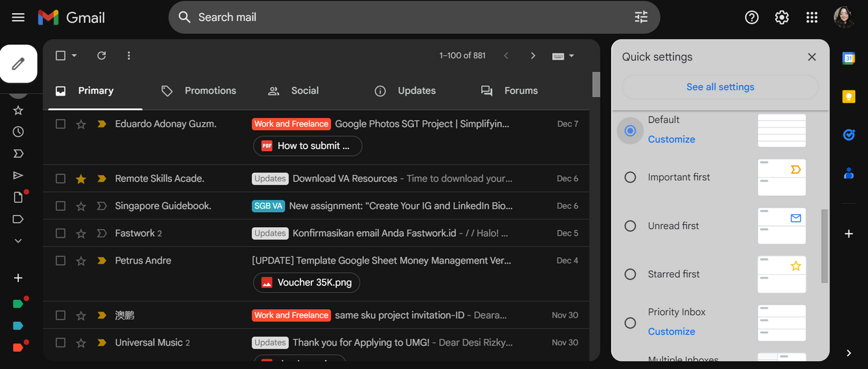Click the Gmail logo
868x369 pixels.
click(x=72, y=18)
